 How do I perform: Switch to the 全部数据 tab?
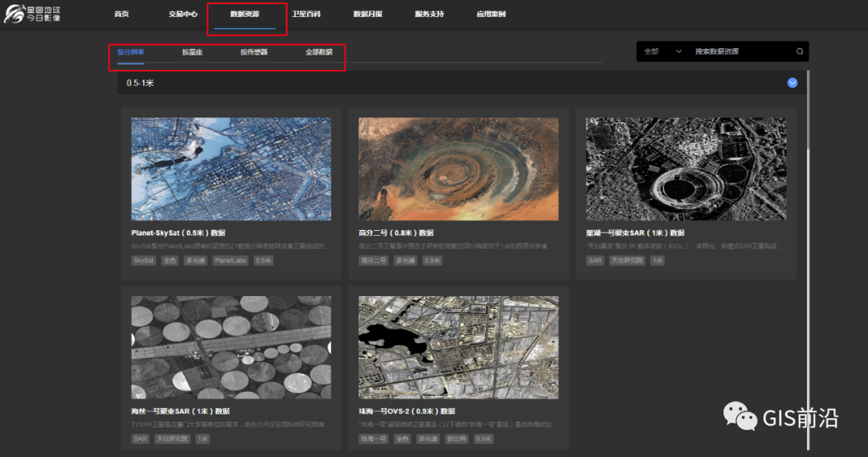click(x=319, y=52)
